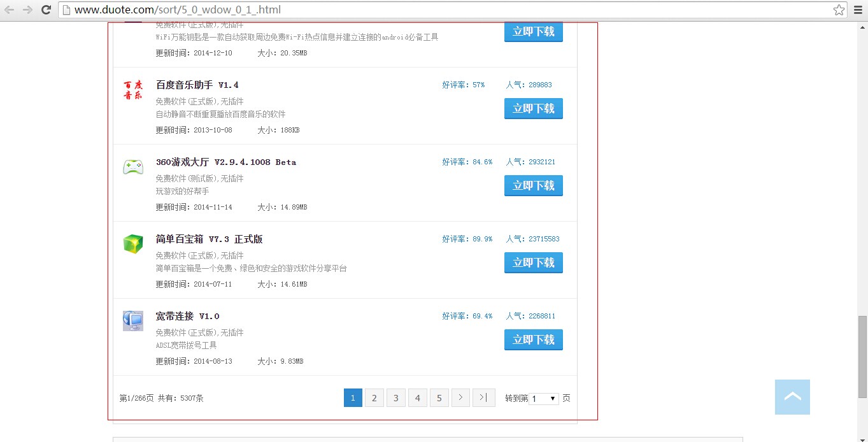The image size is (868, 442).
Task: Click the browser address bar
Action: (x=255, y=10)
